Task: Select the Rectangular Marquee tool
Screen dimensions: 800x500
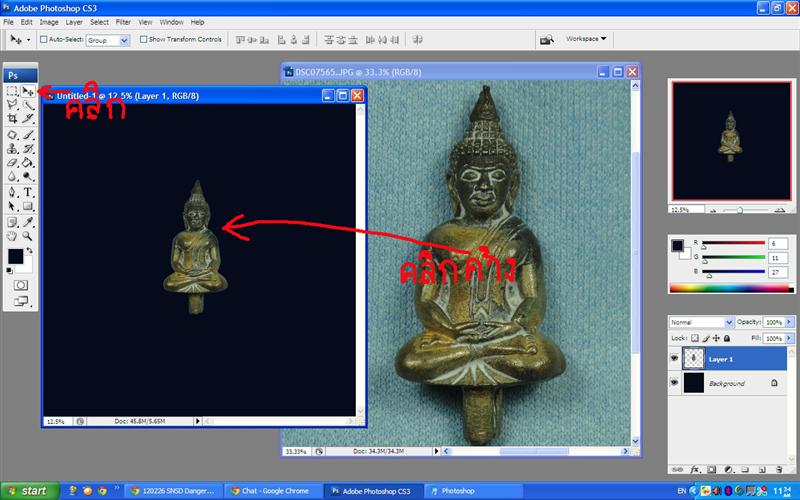Action: coord(12,91)
